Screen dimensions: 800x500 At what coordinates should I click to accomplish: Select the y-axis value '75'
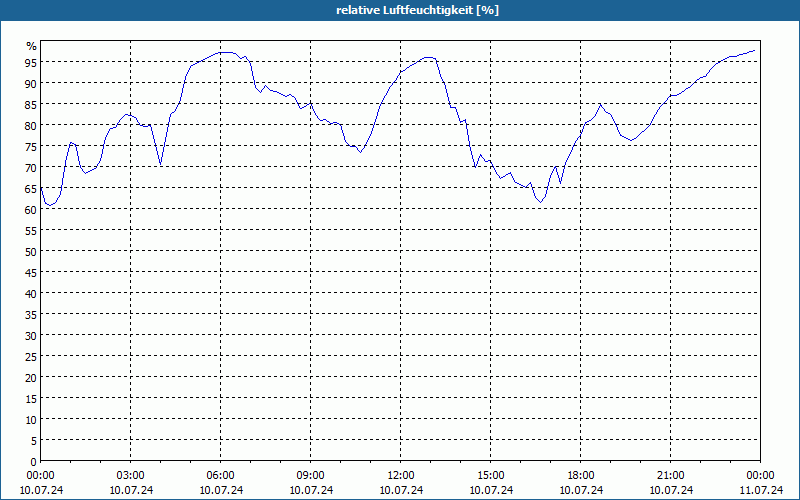[x=31, y=146]
